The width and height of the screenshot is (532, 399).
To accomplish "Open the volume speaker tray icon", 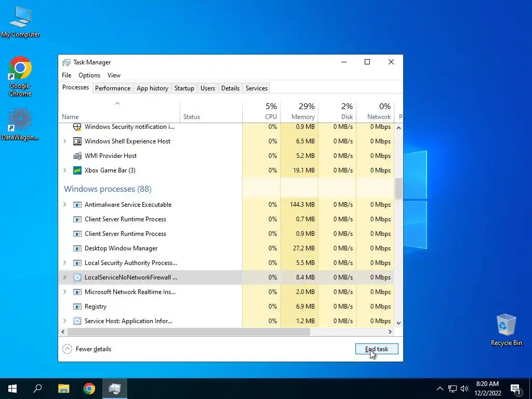I will [464, 389].
